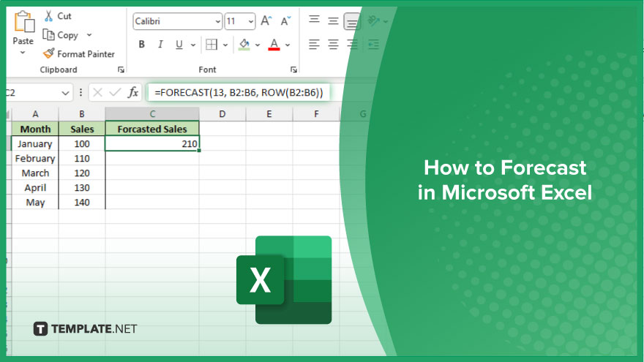Viewport: 644px width, 362px height.
Task: Select the cell containing 110
Action: (x=82, y=159)
